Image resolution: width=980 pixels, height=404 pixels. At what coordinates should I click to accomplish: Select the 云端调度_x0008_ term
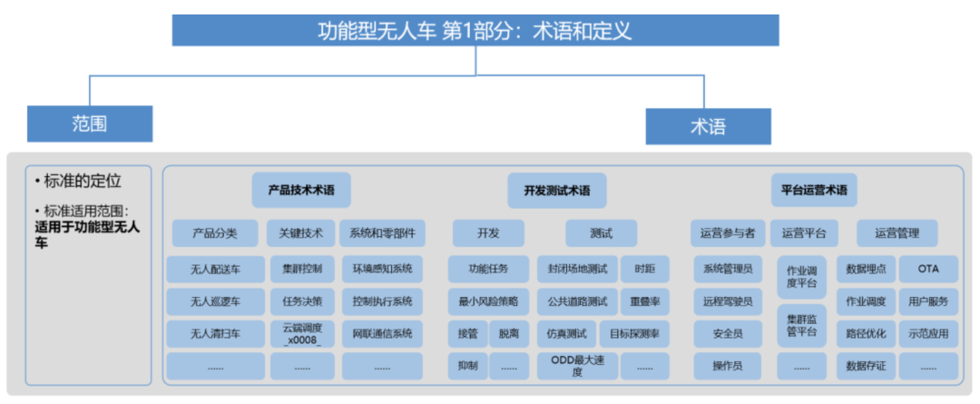[302, 334]
